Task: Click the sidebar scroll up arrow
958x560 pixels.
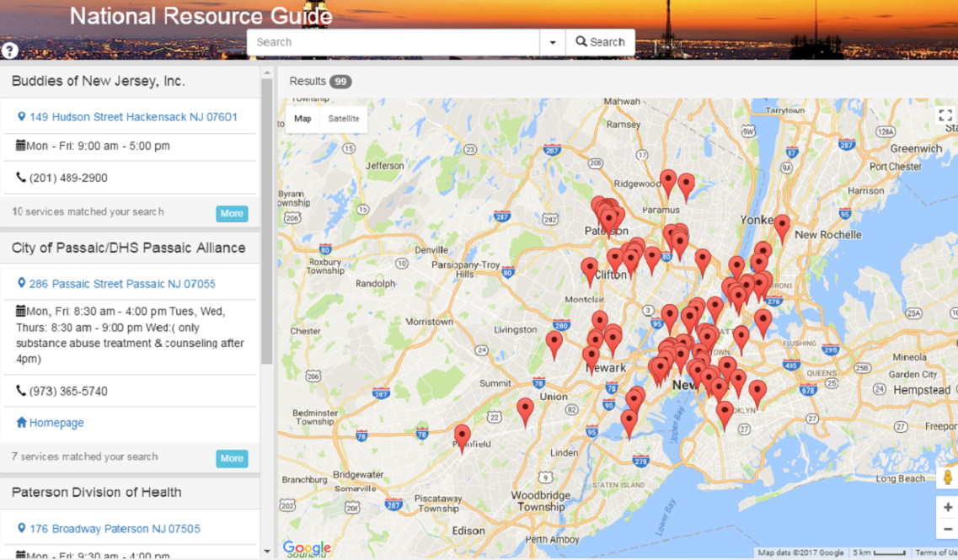Action: pyautogui.click(x=267, y=72)
